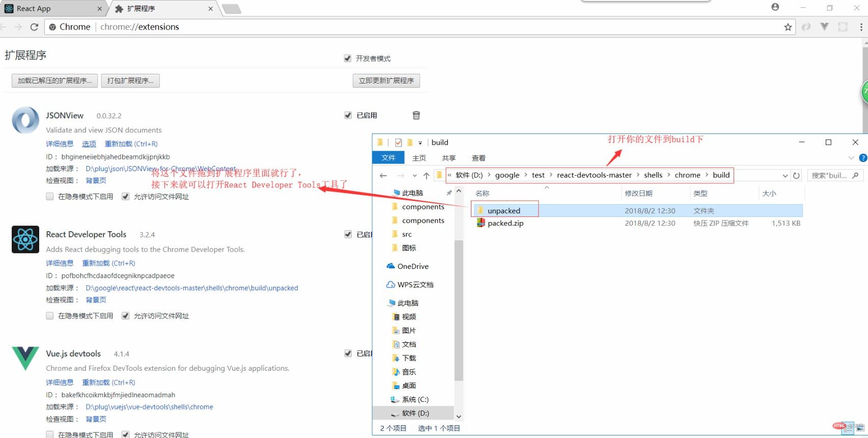The height and width of the screenshot is (438, 868).
Task: Open the 主页 ribbon tab
Action: click(x=419, y=158)
